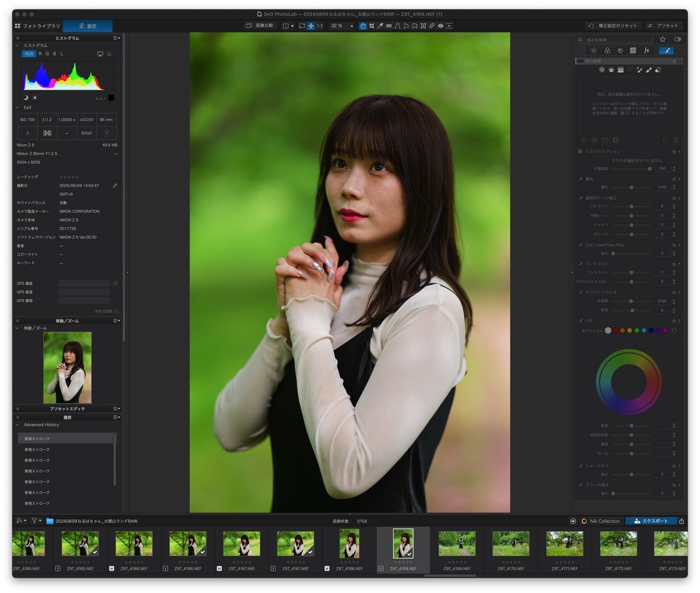Select the eraser local adjustment tool

(x=658, y=70)
